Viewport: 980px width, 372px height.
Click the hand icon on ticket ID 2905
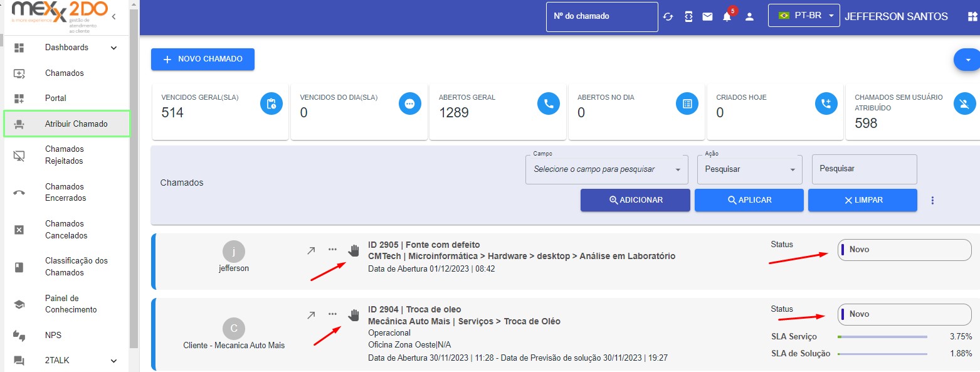354,250
